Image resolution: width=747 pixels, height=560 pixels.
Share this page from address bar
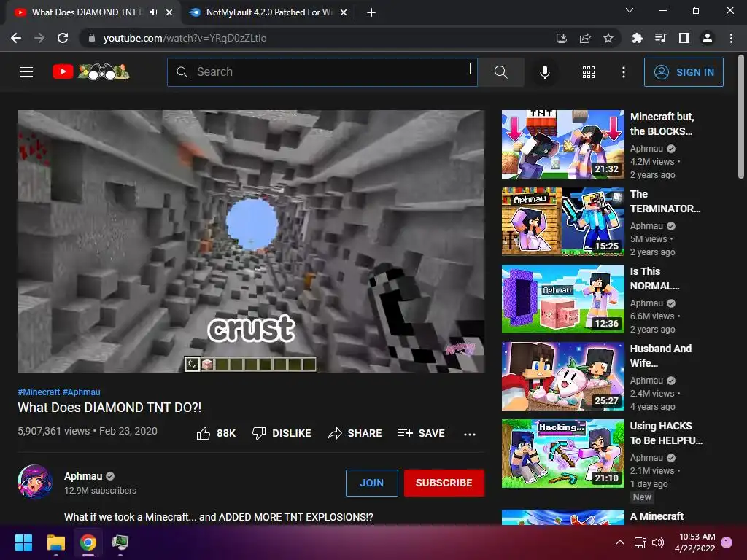[x=585, y=38]
